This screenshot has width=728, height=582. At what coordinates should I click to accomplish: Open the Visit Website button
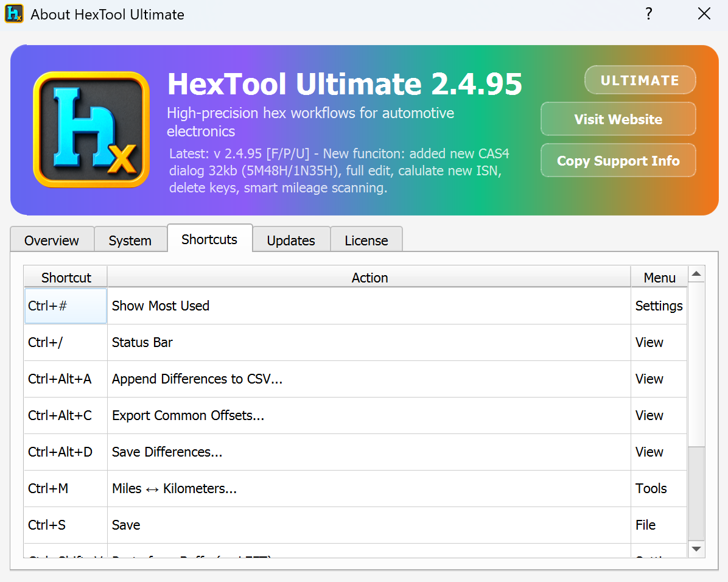[x=618, y=119]
